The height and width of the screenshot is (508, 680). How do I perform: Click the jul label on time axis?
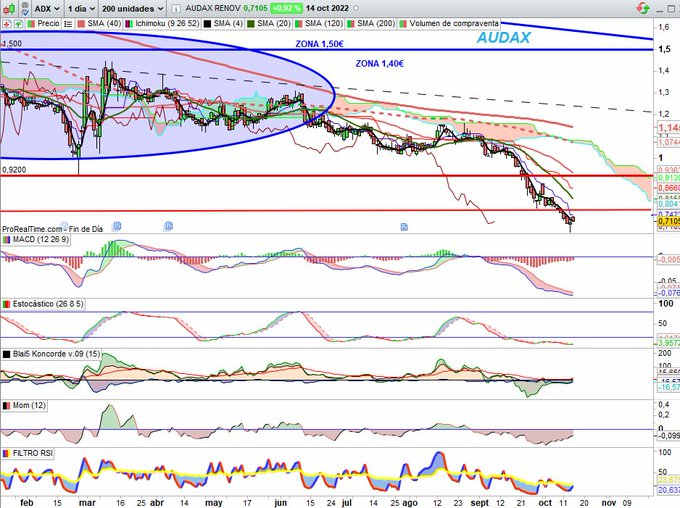[x=347, y=502]
